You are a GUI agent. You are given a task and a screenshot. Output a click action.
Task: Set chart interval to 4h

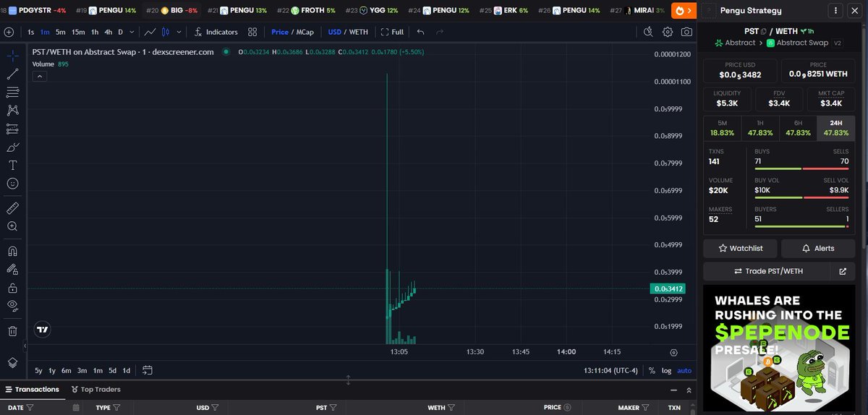click(x=108, y=32)
